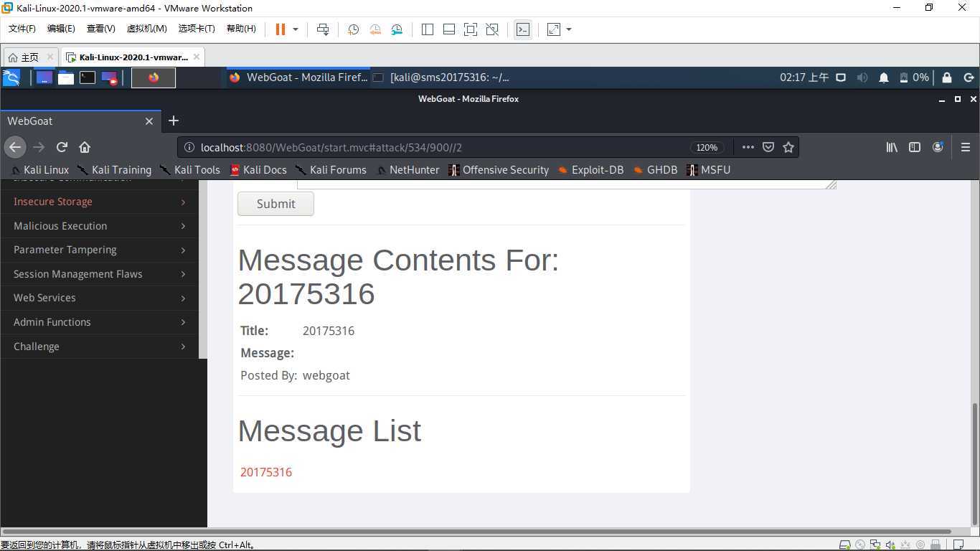Open Exploit-DB bookmark
The image size is (980, 551).
click(x=590, y=170)
